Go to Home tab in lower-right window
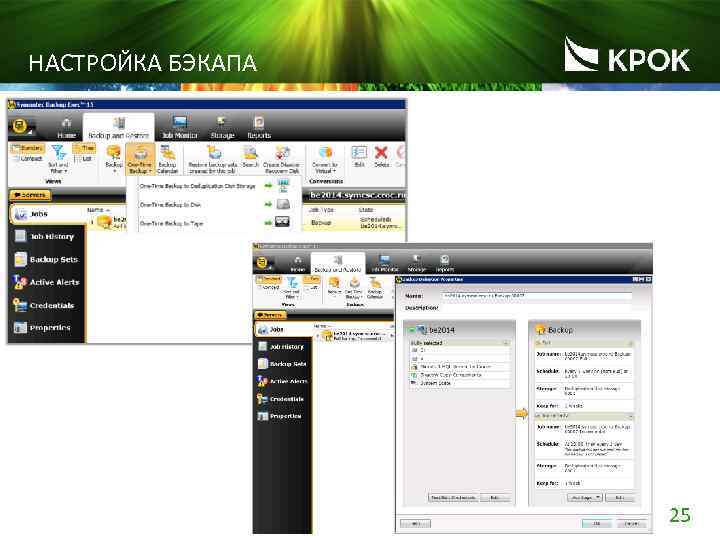This screenshot has height=540, width=720. coord(298,265)
